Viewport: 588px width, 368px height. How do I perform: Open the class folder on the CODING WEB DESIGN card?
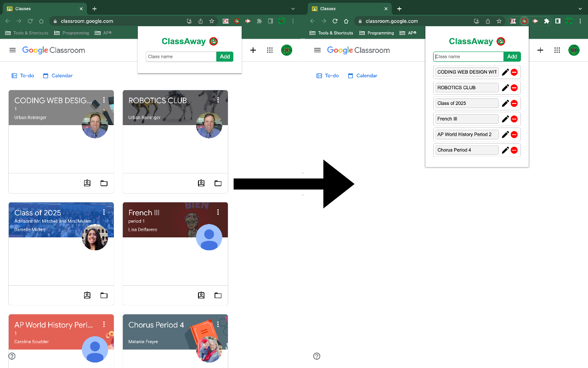point(104,183)
